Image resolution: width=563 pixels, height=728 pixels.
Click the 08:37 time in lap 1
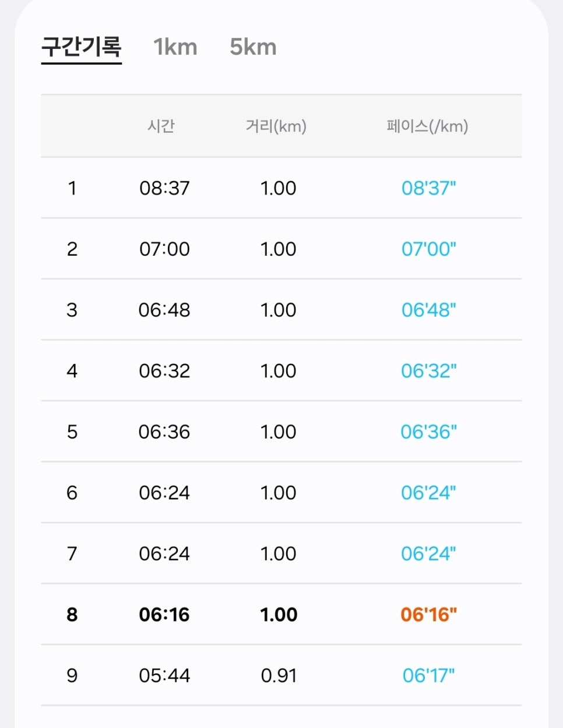164,188
